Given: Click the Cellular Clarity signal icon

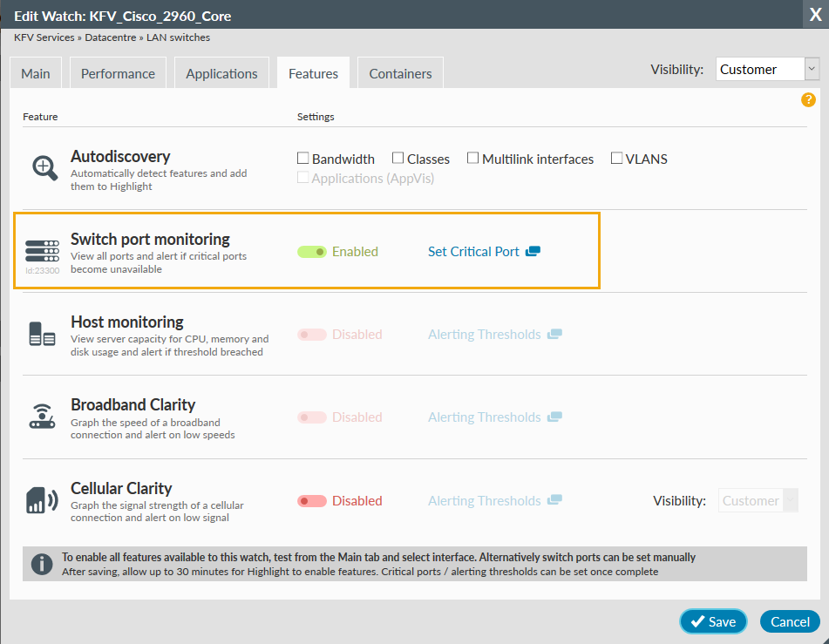Looking at the screenshot, I should (43, 499).
